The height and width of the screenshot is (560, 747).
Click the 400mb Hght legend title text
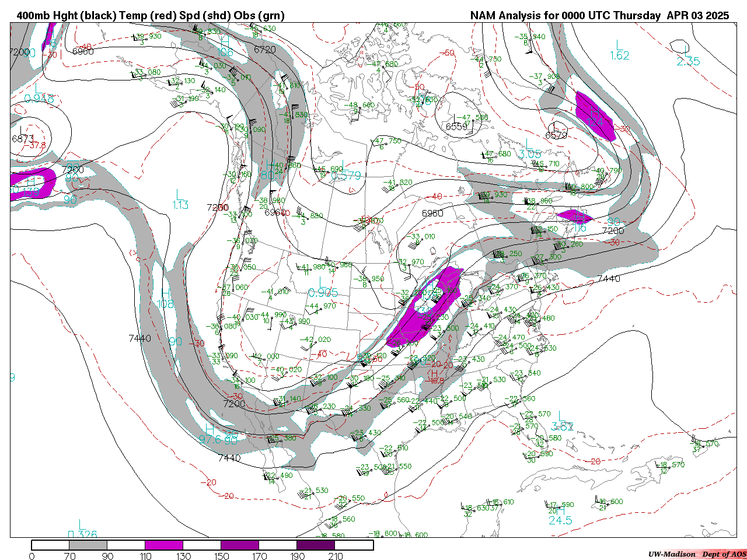pyautogui.click(x=151, y=16)
